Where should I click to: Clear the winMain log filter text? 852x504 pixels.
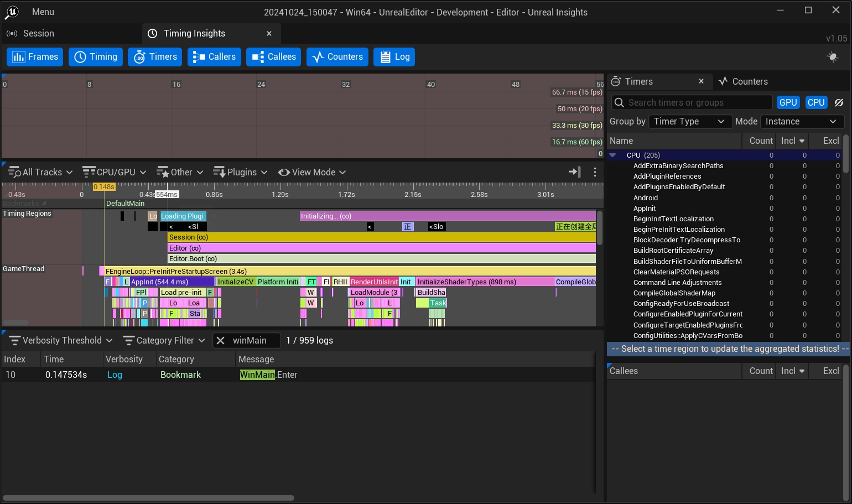220,341
